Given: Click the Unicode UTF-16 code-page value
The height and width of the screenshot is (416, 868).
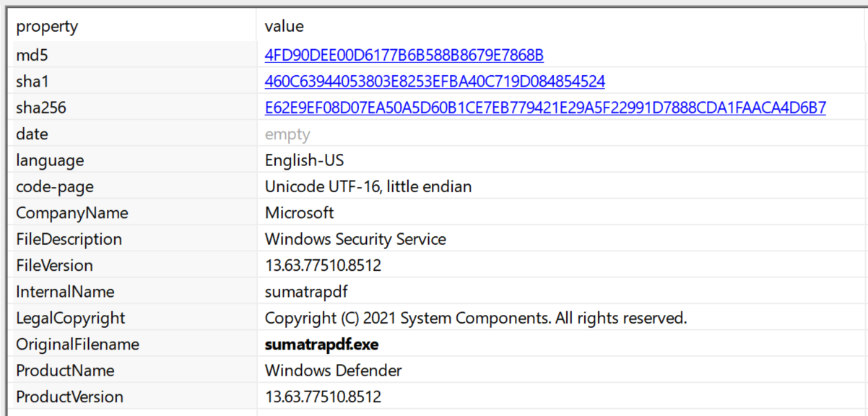Looking at the screenshot, I should 368,186.
